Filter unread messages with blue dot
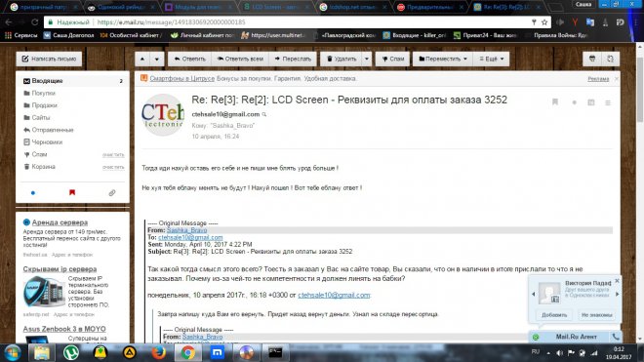This screenshot has height=362, width=644. click(33, 193)
